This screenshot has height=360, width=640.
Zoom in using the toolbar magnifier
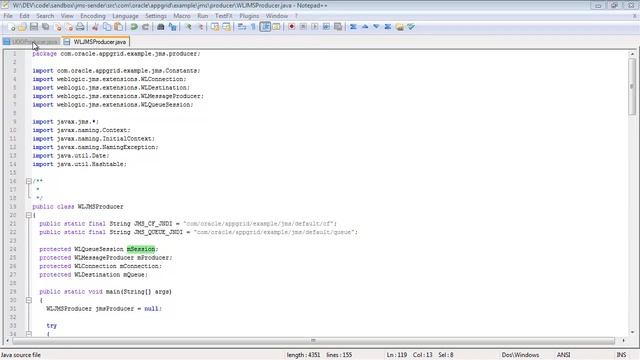[188, 27]
